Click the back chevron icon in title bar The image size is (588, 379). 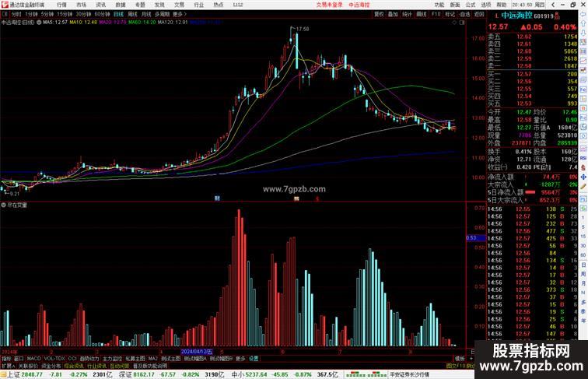553,5
